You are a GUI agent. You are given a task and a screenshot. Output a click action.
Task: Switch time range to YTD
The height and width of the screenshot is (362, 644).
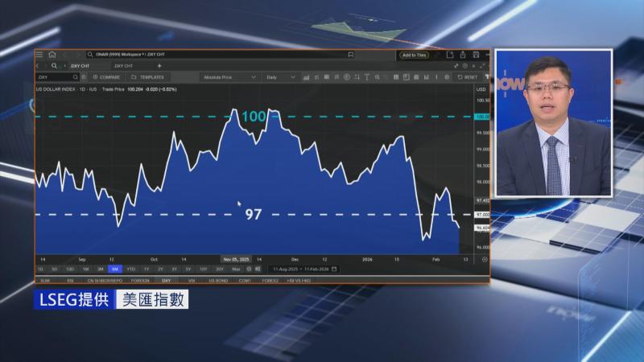tap(130, 269)
